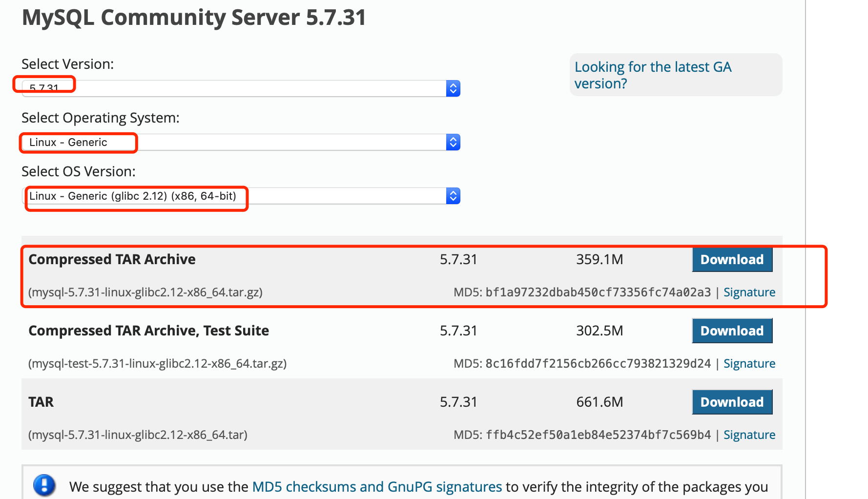Download the Compressed TAR Archive 359.1M
Screen dimensions: 868x499
point(732,259)
